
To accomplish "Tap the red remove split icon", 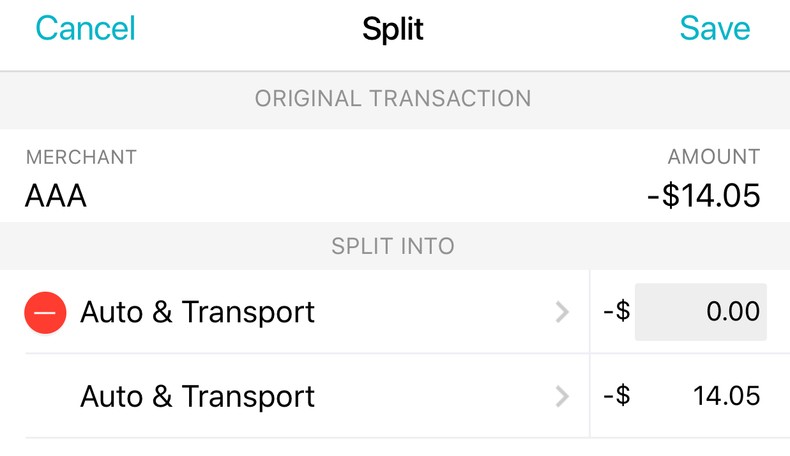I will pos(45,312).
